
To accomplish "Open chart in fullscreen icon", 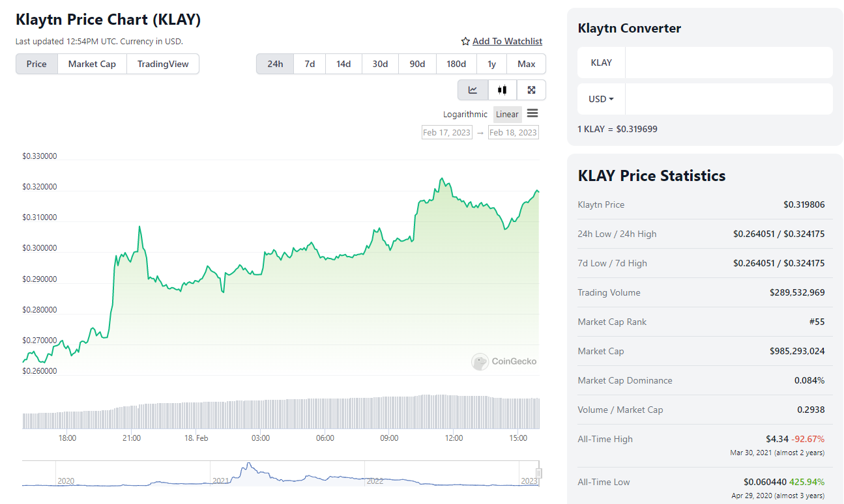I will [531, 90].
